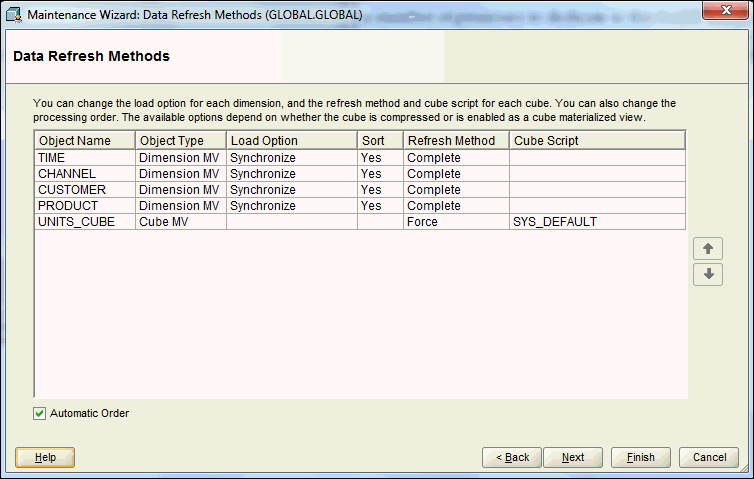Cancel the maintenance wizard
Screen dimensions: 754x479
click(x=709, y=457)
